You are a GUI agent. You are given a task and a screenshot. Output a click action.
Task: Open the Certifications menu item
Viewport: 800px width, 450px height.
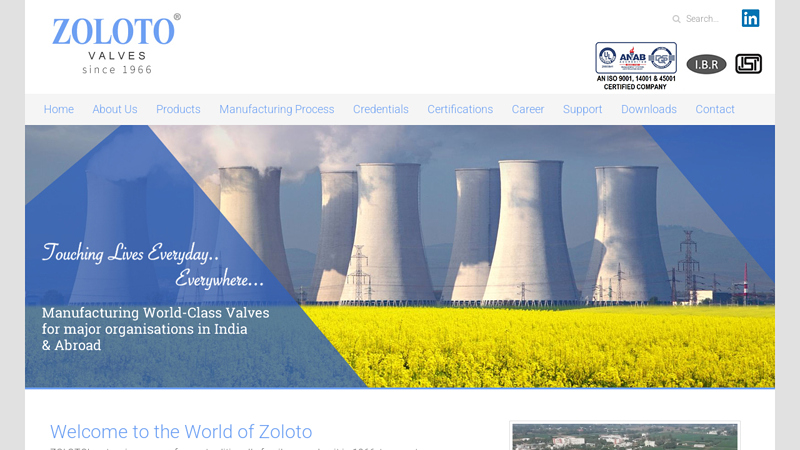460,109
